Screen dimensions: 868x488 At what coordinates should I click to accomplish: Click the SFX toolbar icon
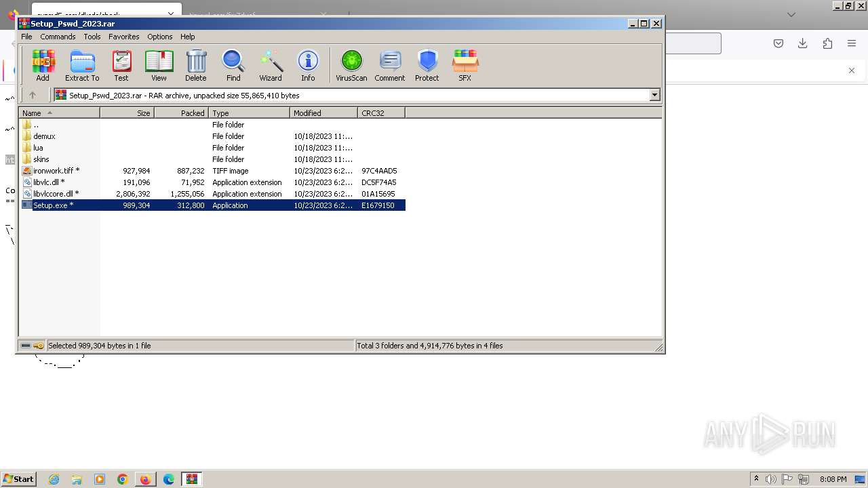[x=465, y=66]
